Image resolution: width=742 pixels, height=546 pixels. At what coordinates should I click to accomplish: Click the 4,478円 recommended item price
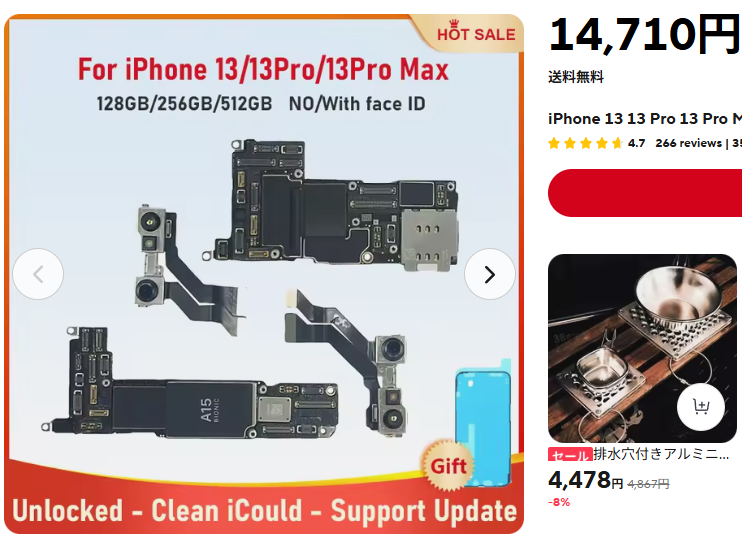pyautogui.click(x=586, y=481)
